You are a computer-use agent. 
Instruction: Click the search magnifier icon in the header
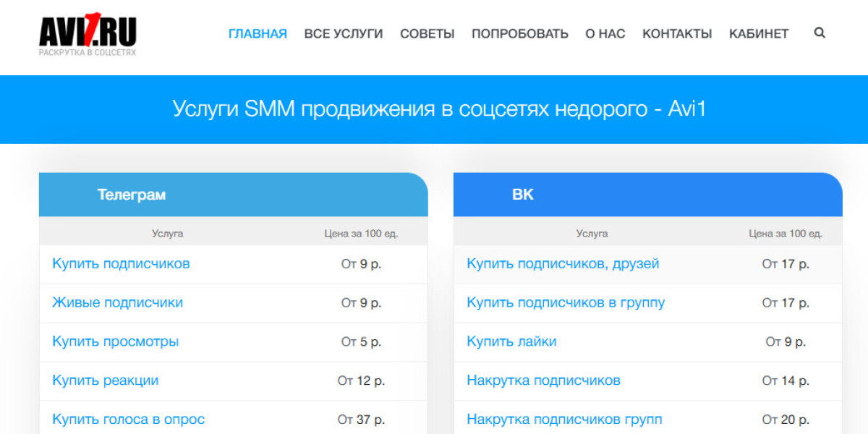click(820, 33)
